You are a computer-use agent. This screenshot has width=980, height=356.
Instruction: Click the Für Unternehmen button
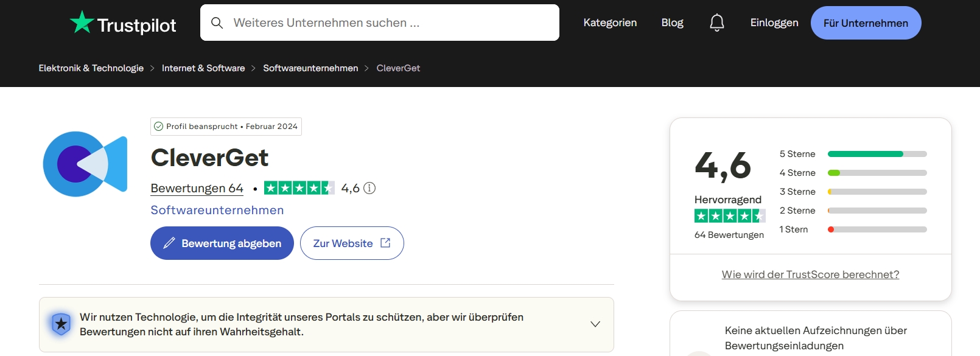pos(866,23)
